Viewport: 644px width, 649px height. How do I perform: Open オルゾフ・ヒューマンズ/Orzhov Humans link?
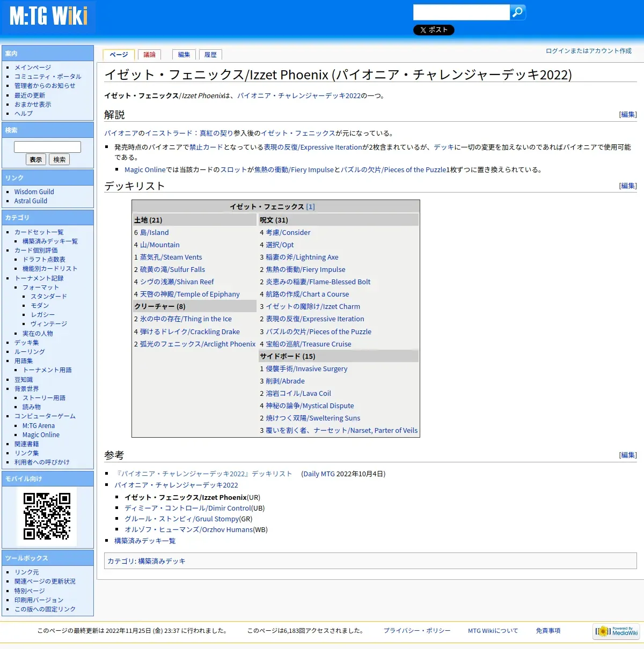tap(188, 530)
